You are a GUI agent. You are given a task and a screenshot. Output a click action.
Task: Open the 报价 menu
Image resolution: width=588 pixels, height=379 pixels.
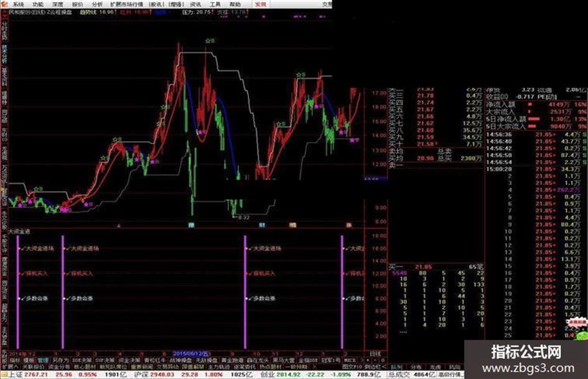78,4
